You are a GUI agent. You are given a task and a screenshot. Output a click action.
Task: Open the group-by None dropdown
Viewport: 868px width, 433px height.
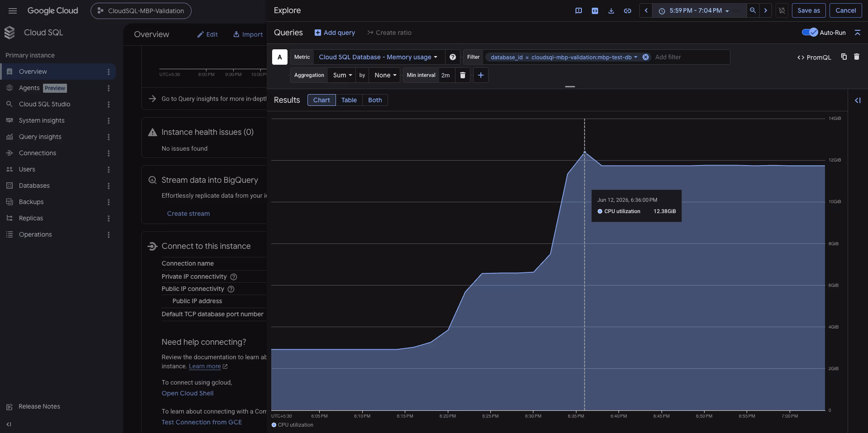(385, 75)
